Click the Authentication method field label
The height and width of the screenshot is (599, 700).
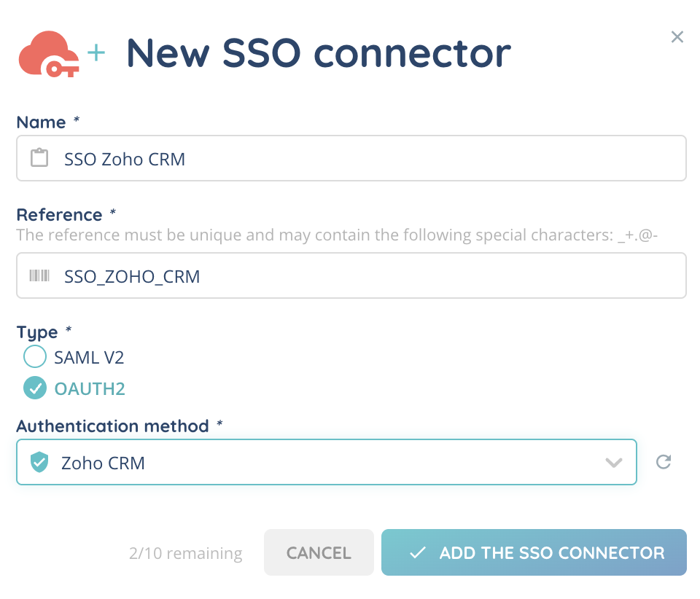(x=113, y=426)
